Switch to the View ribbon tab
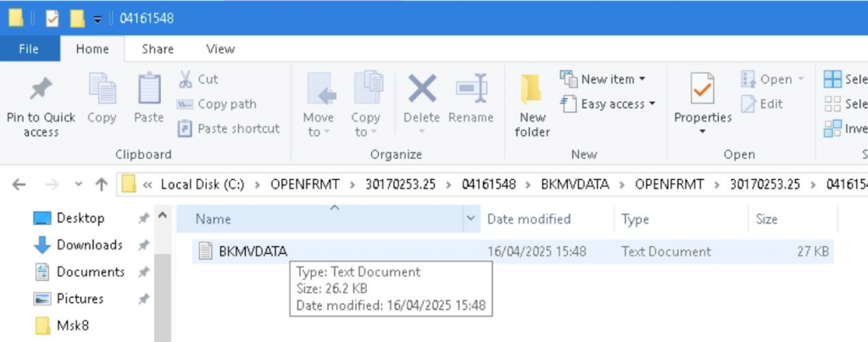868x342 pixels. click(220, 49)
